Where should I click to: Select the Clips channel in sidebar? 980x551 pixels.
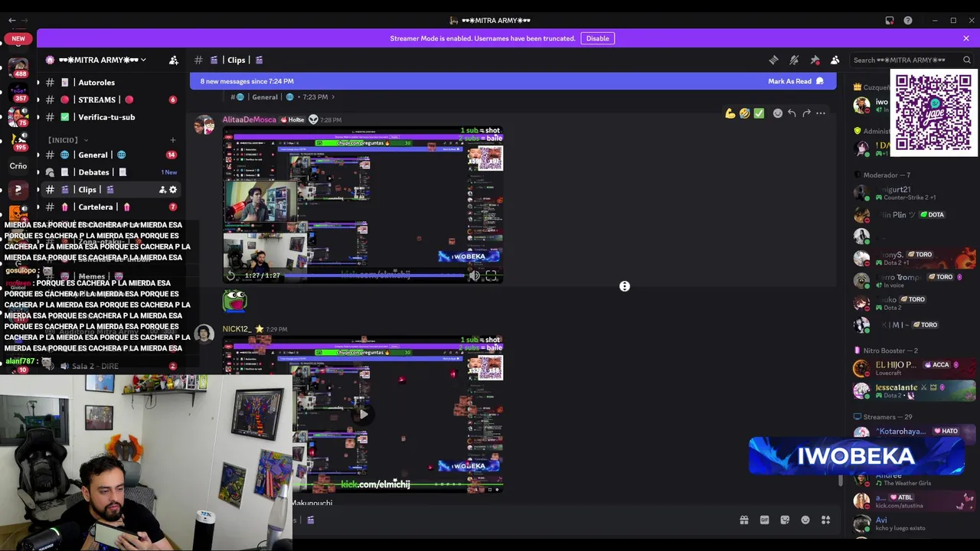tap(111, 190)
